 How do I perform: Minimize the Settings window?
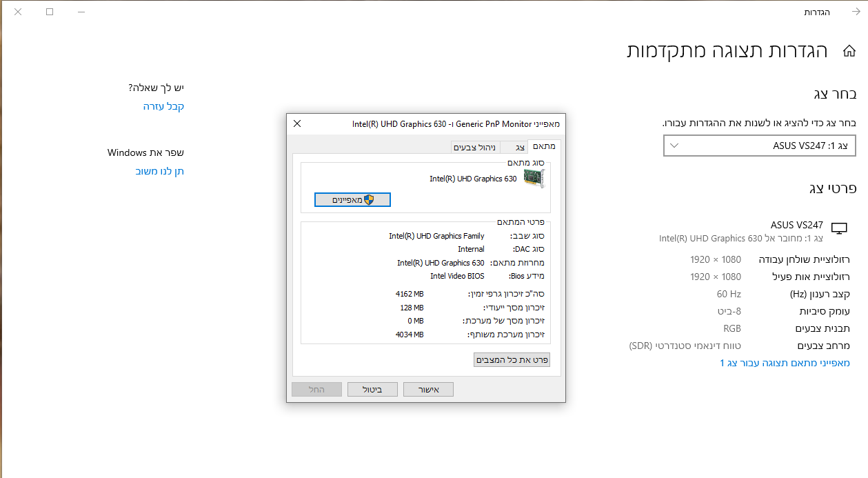(x=82, y=12)
